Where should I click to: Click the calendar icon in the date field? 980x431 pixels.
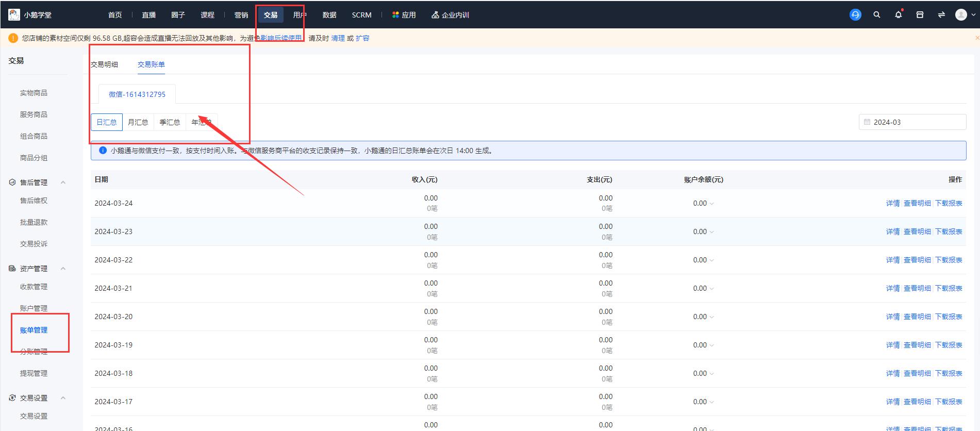[867, 122]
